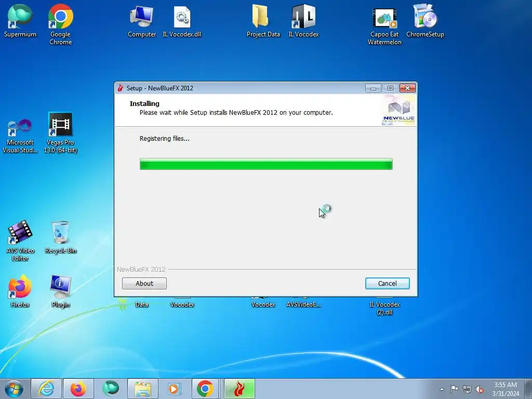532x399 pixels.
Task: Click the Windows Start button
Action: click(x=14, y=389)
